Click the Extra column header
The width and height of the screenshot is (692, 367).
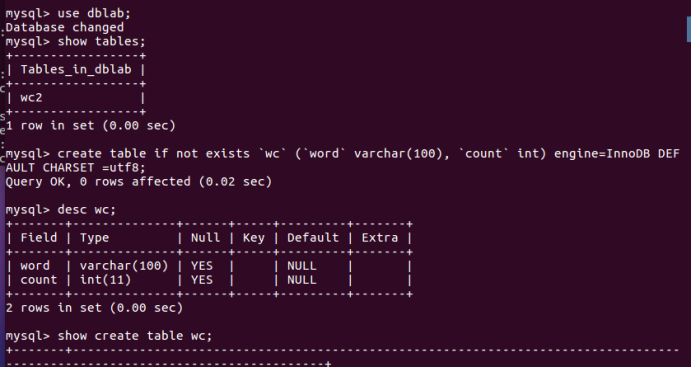click(x=380, y=238)
